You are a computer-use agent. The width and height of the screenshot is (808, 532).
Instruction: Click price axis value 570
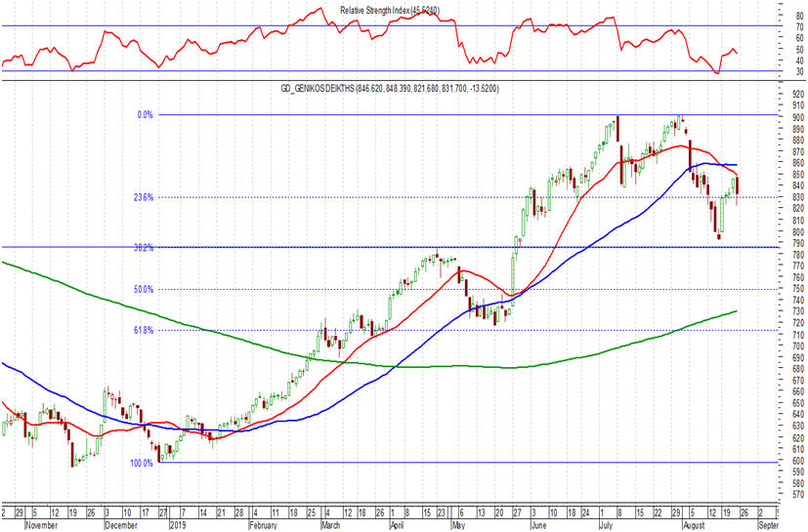click(x=799, y=495)
